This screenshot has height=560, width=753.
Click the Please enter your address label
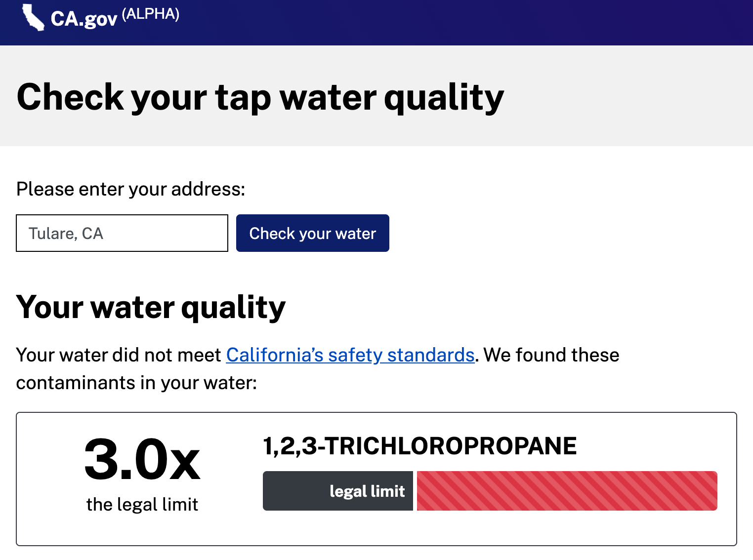click(130, 189)
